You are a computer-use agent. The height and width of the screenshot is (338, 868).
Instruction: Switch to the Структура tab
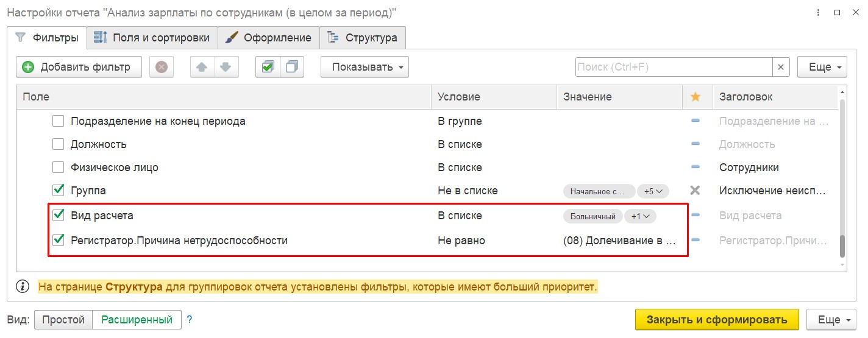[x=363, y=38]
